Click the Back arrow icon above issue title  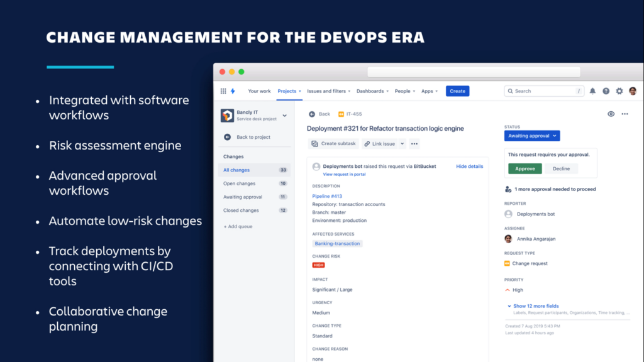coord(312,114)
